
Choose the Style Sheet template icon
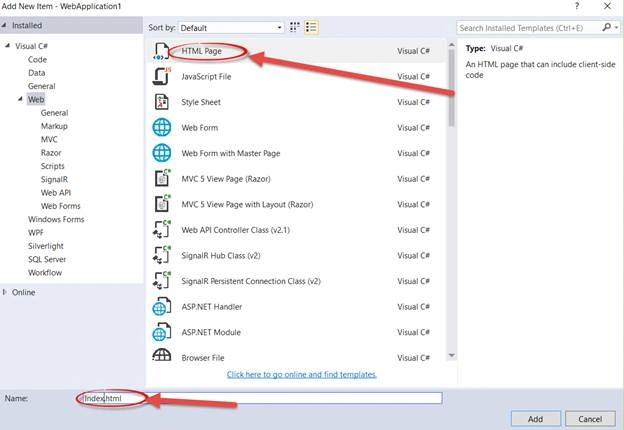(x=162, y=102)
